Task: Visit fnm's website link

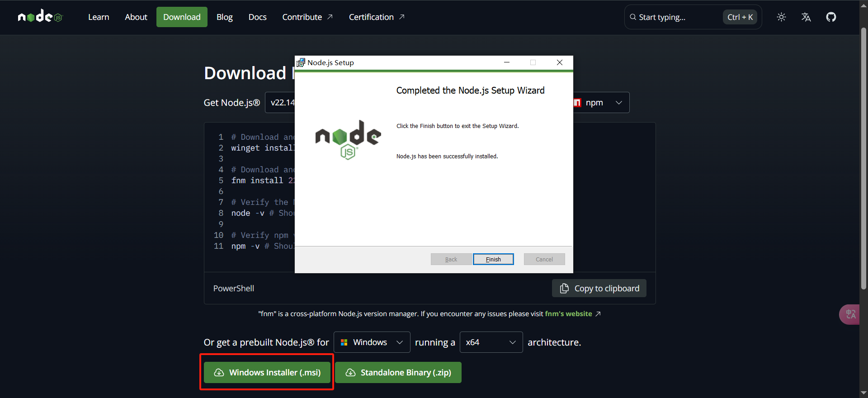Action: pyautogui.click(x=568, y=314)
